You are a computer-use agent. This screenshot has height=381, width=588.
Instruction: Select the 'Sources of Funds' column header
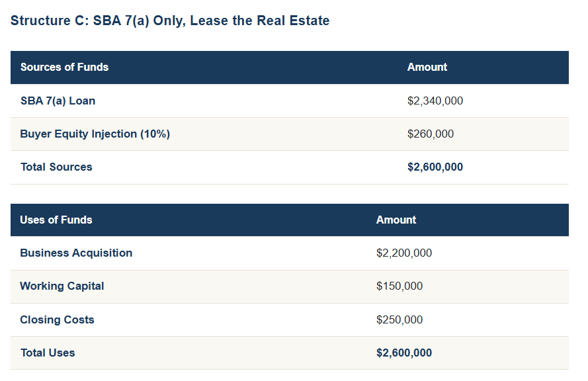point(64,67)
